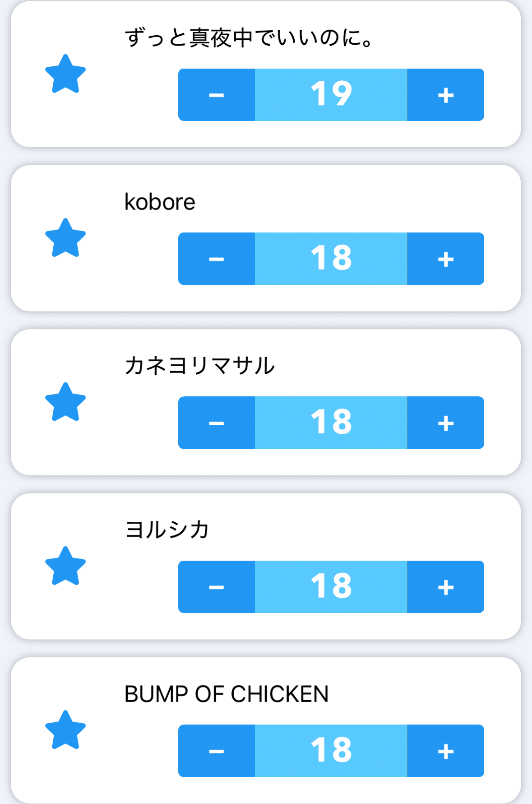
Task: Select the count value 19
Action: coord(331,95)
